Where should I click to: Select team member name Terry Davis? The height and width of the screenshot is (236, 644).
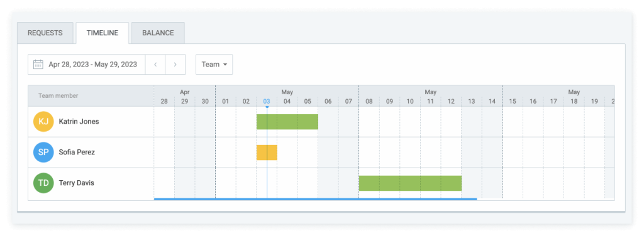76,183
